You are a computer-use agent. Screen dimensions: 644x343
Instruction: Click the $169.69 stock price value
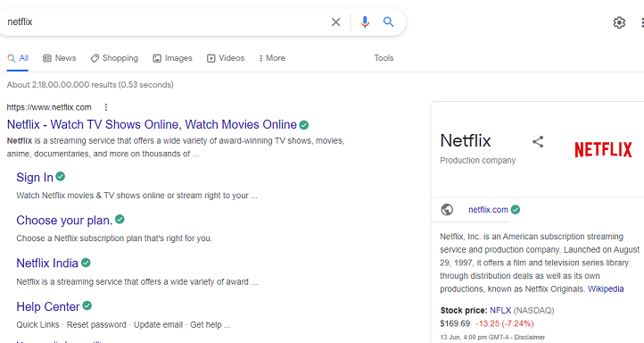(x=455, y=323)
